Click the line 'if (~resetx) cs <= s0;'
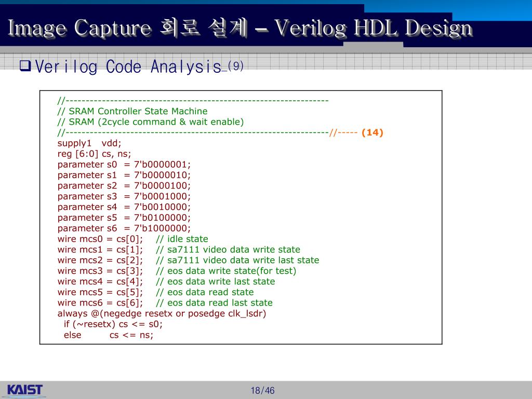Viewport: 532px width, 399px height. pyautogui.click(x=113, y=324)
